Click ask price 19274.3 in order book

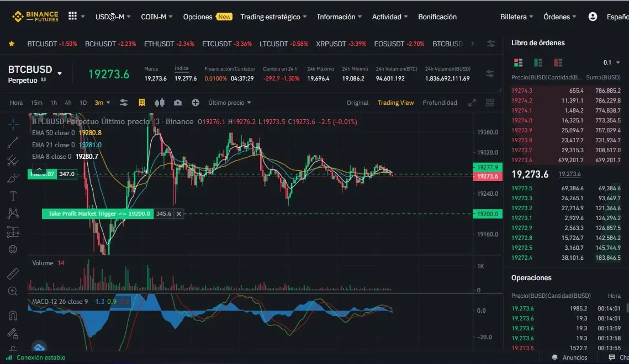point(521,90)
